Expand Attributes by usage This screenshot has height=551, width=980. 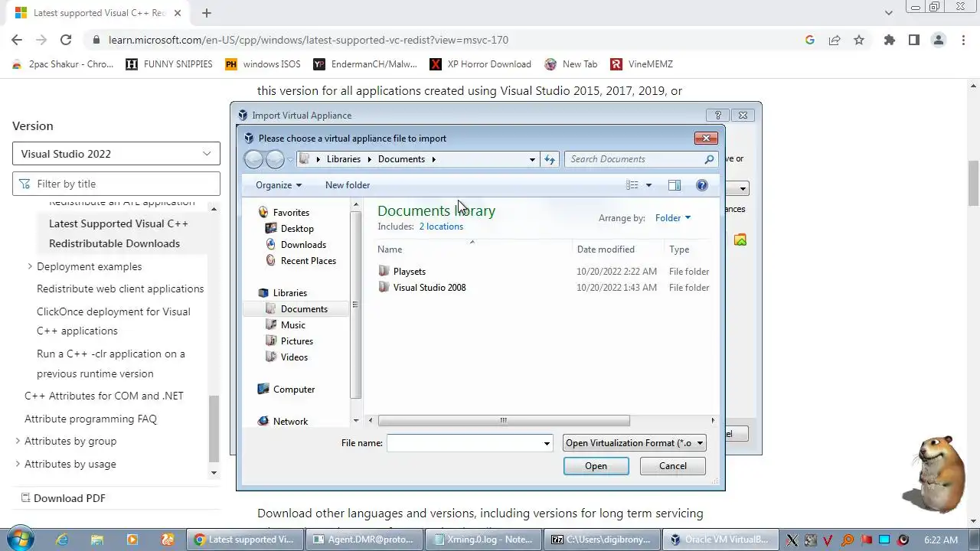[18, 464]
